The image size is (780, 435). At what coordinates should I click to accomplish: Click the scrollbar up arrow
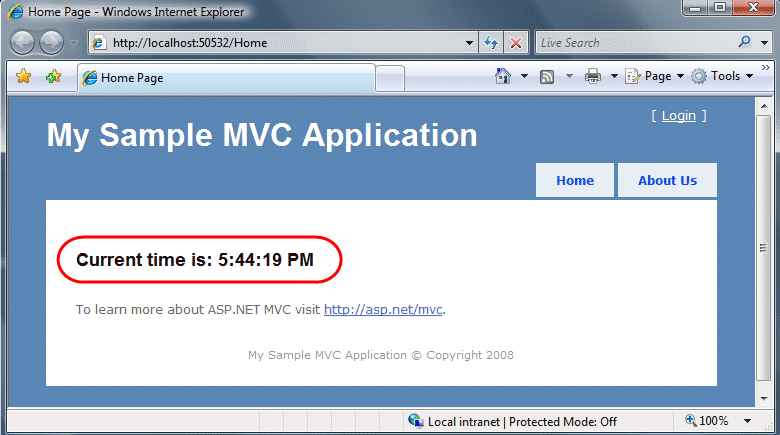tap(764, 106)
